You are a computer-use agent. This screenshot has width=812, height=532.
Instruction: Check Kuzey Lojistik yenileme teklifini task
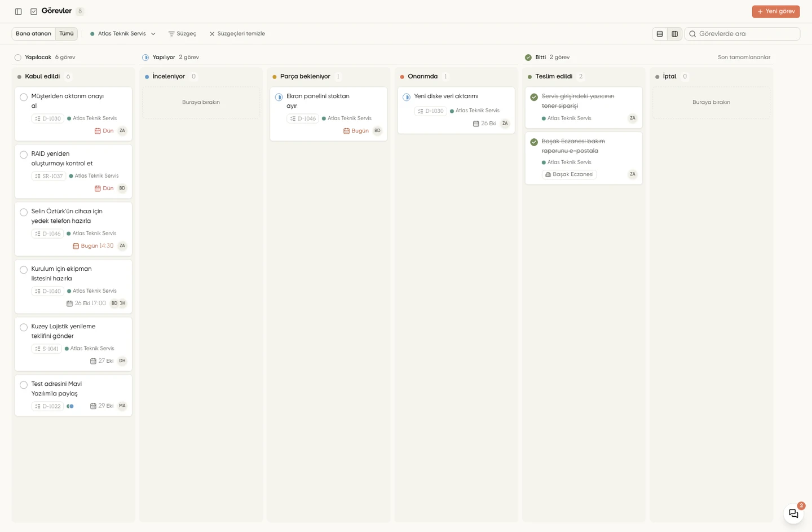point(24,327)
